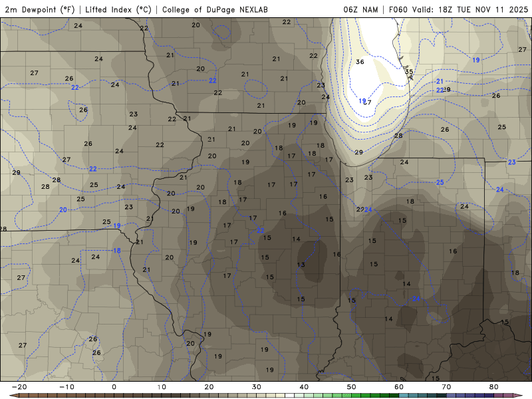The height and width of the screenshot is (399, 532).
Task: Click the "2m Dewpoint (°F)" title text
Action: tap(40, 9)
